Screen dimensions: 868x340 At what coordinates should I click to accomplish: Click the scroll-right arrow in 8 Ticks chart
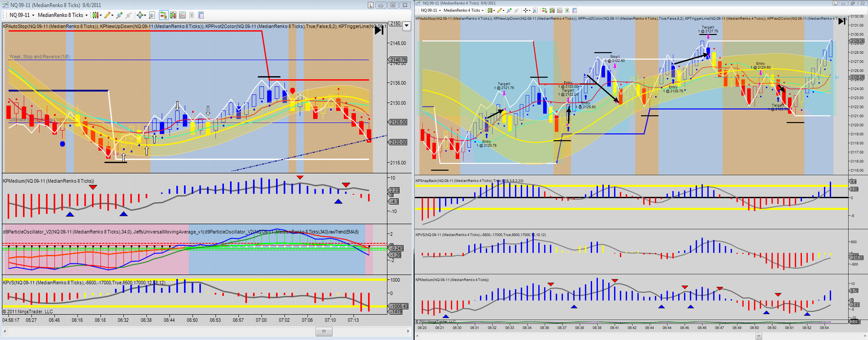coord(408,332)
